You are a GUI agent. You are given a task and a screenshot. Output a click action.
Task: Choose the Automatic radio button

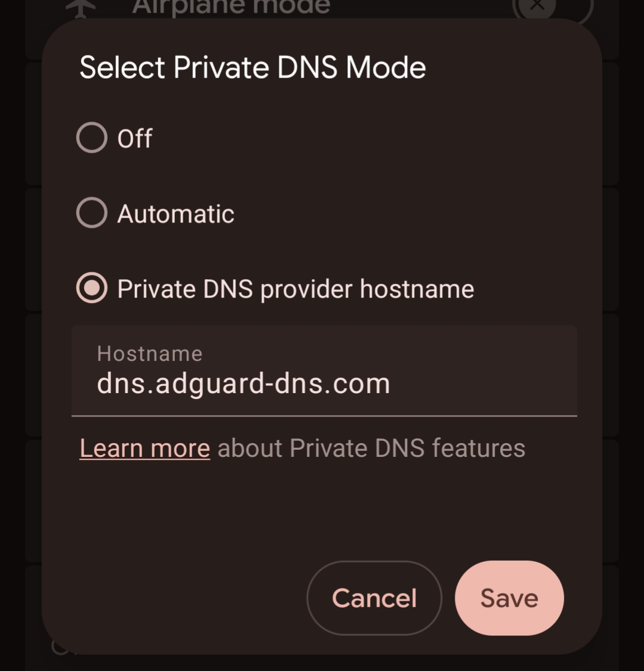tap(92, 213)
